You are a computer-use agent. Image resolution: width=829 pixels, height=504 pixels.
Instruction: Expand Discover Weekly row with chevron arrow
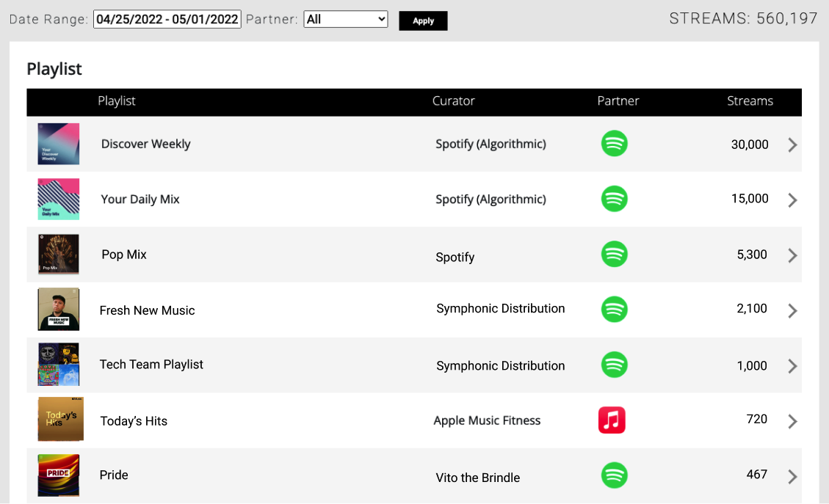tap(792, 145)
